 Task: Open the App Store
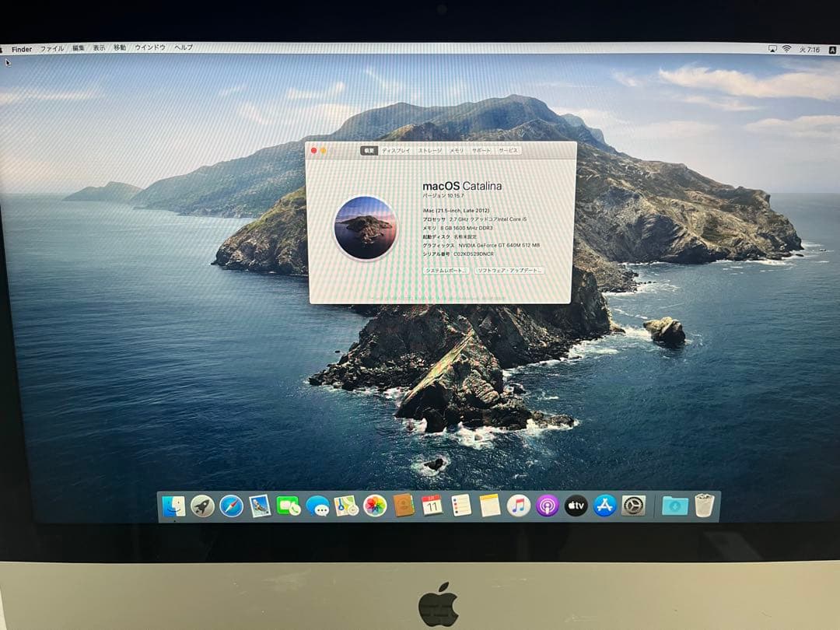point(604,506)
